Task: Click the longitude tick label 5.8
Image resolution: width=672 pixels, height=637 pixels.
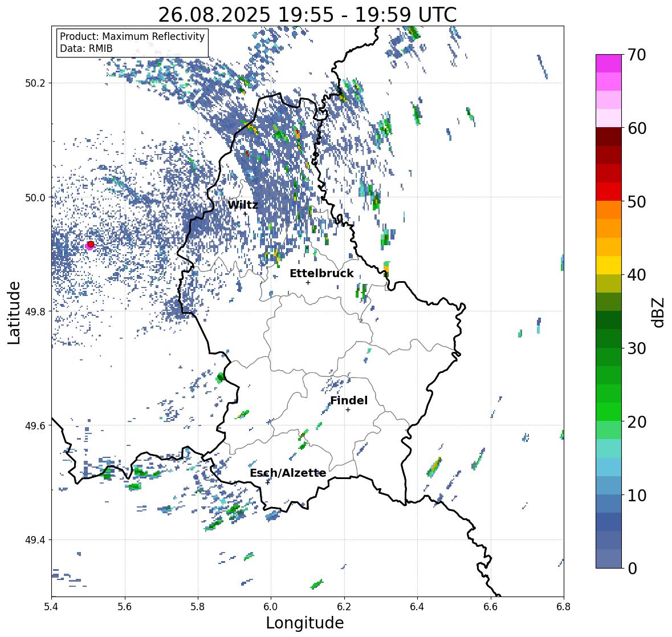Action: coord(198,606)
